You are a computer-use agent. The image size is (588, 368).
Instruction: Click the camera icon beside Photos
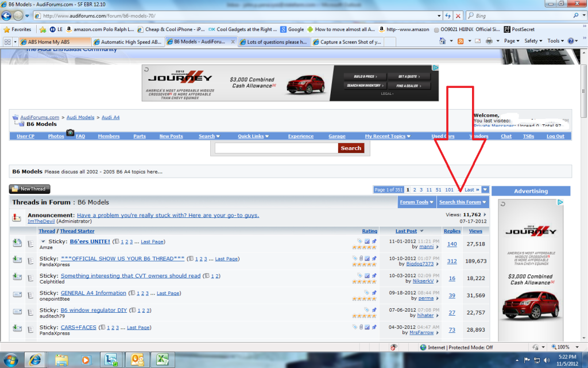coord(70,133)
